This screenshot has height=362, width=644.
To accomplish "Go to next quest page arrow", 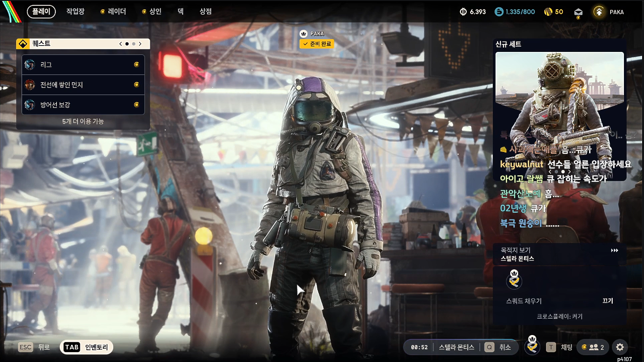I will (x=140, y=44).
